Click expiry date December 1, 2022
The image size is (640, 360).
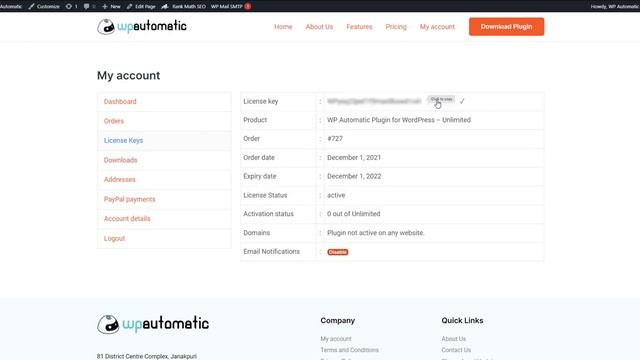(x=354, y=176)
